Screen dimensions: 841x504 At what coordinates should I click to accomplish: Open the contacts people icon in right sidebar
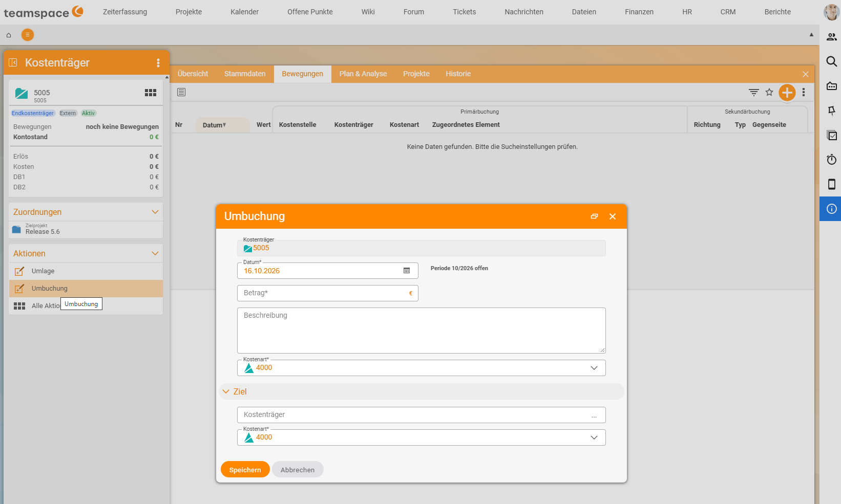832,37
